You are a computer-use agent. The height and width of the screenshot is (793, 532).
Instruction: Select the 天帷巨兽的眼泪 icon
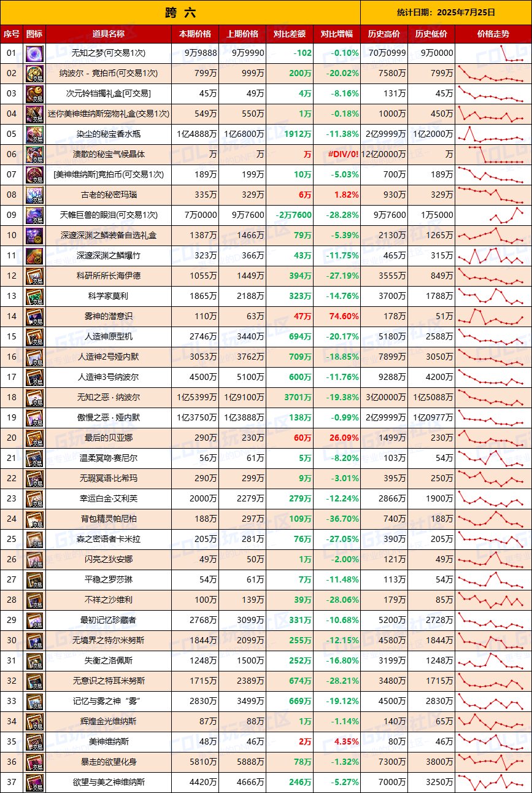point(34,215)
